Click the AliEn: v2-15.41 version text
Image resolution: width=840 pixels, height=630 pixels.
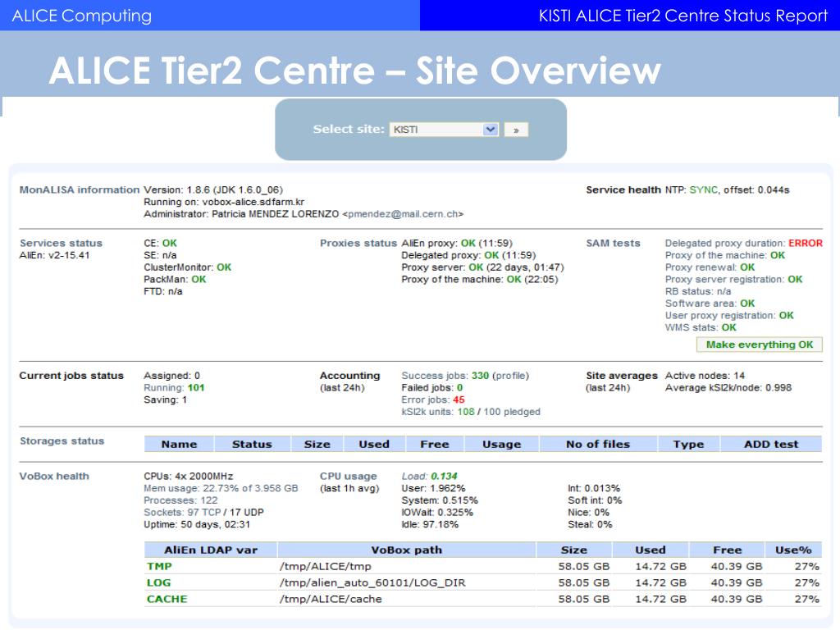pyautogui.click(x=54, y=256)
